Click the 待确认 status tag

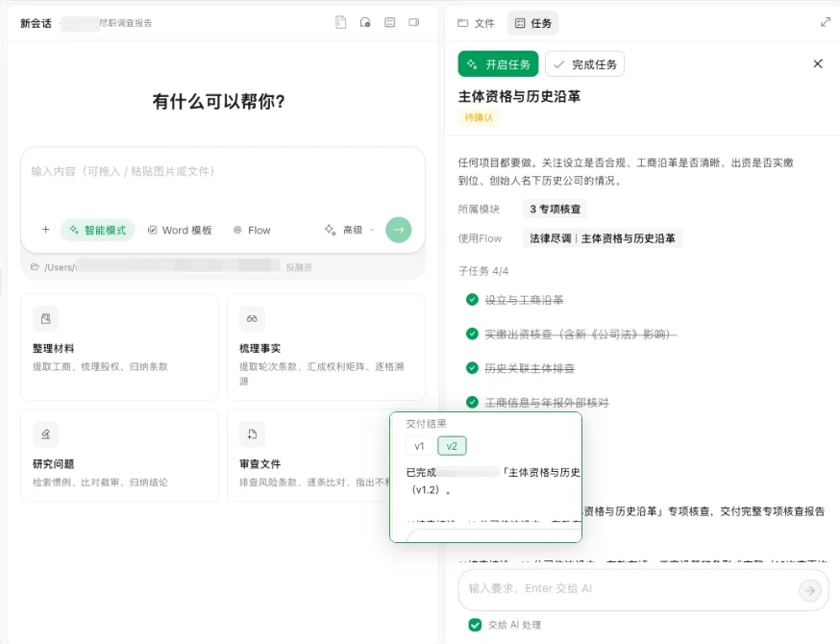pyautogui.click(x=479, y=117)
